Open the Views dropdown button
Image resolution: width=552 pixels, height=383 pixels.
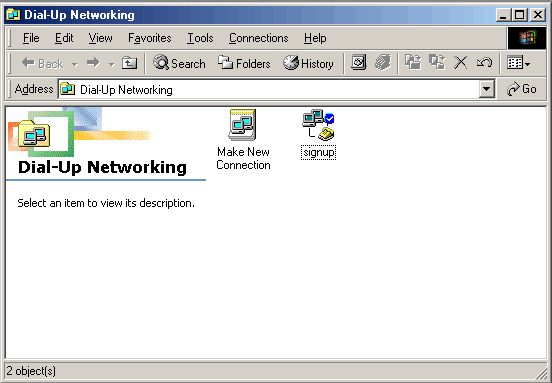click(519, 63)
